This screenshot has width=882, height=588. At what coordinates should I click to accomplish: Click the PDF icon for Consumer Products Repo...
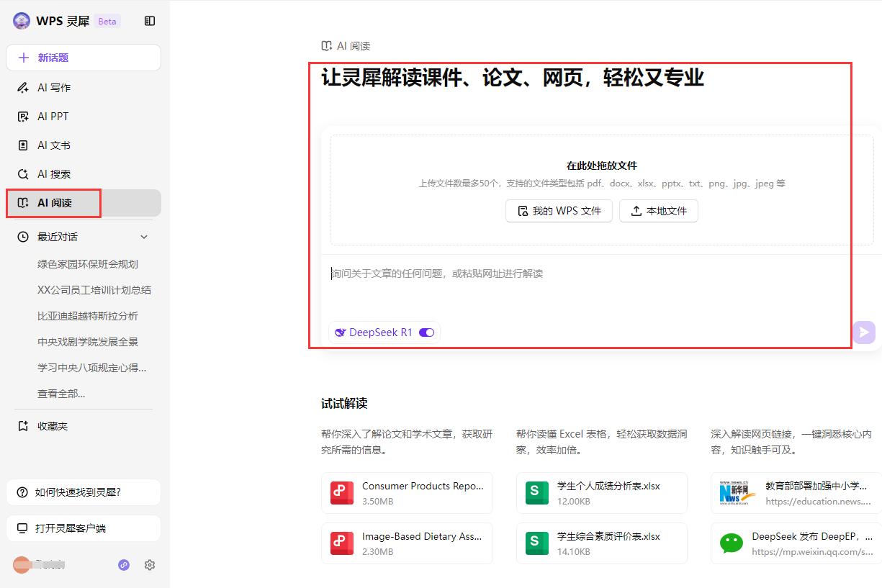tap(342, 493)
